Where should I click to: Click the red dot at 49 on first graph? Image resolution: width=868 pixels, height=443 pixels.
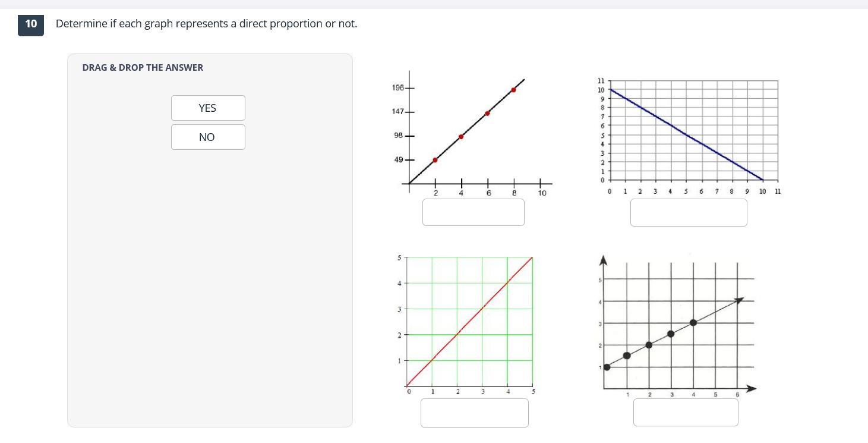[x=435, y=160]
